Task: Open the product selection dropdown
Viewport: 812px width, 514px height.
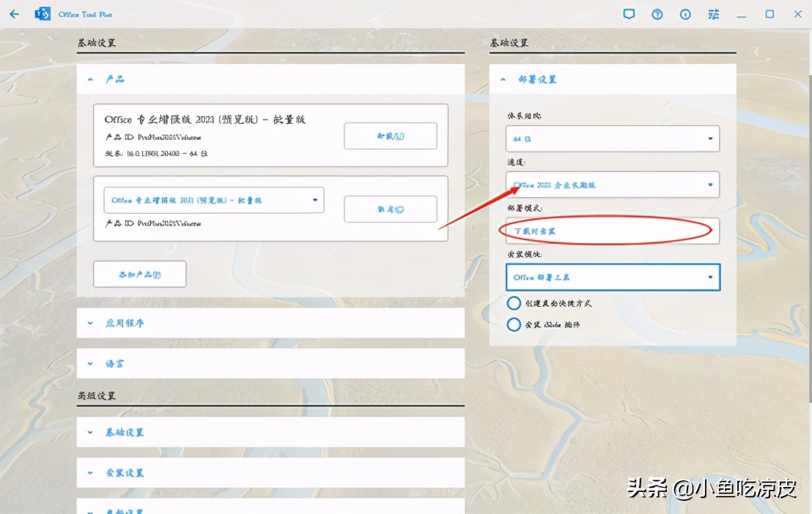Action: [214, 200]
